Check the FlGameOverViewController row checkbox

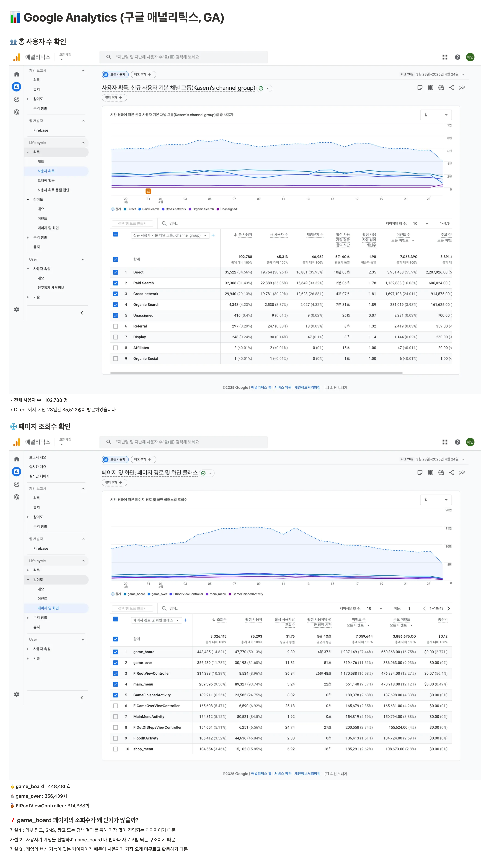coord(115,706)
